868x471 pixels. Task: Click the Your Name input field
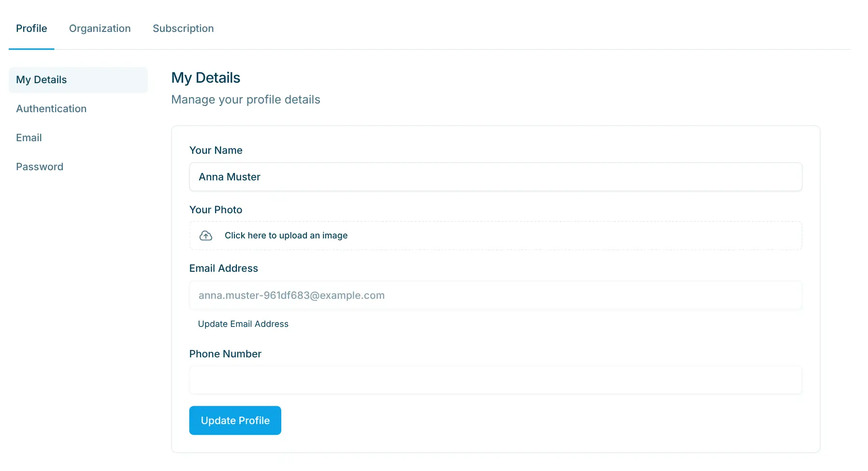[496, 177]
